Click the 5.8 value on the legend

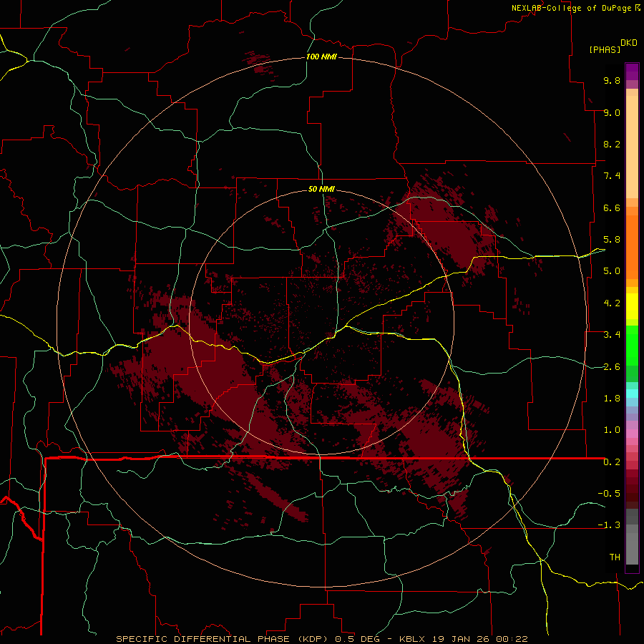pyautogui.click(x=612, y=240)
